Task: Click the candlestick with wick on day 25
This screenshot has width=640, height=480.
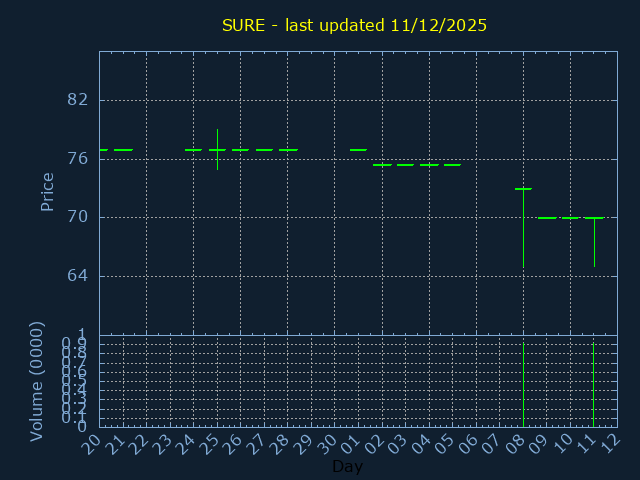Action: tap(217, 150)
